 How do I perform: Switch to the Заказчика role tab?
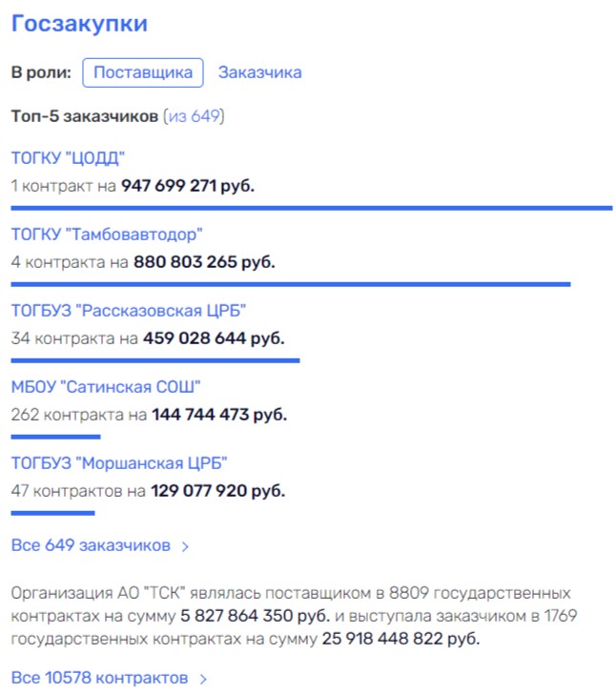(x=259, y=72)
